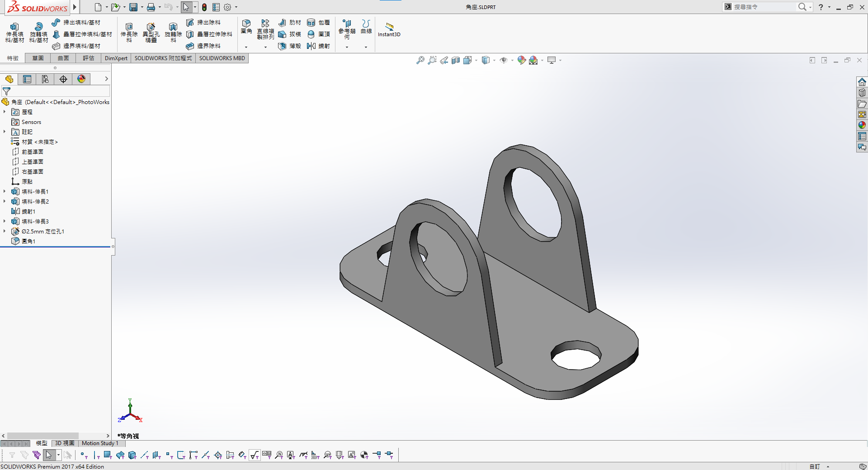The image size is (868, 470).
Task: Select the 圓角 fillet tool in ribbon
Action: pos(246,27)
